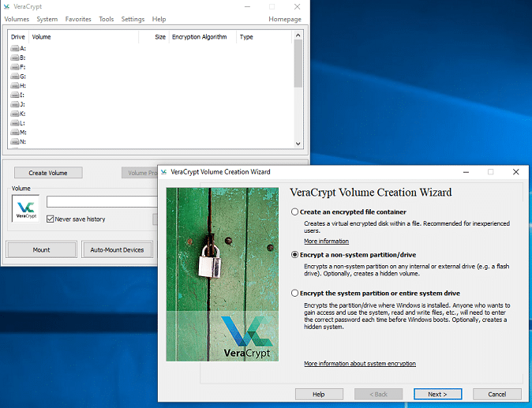Open the Help menu in main window

coord(159,19)
